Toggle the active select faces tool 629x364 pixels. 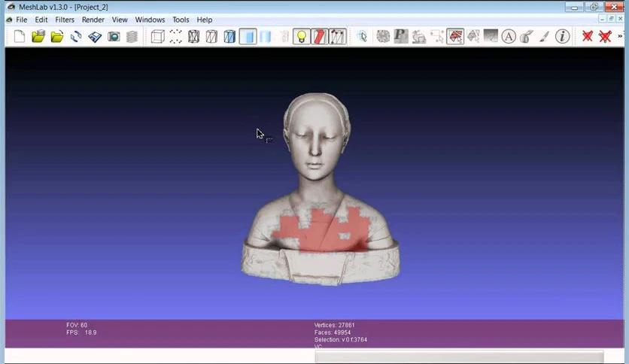point(455,37)
